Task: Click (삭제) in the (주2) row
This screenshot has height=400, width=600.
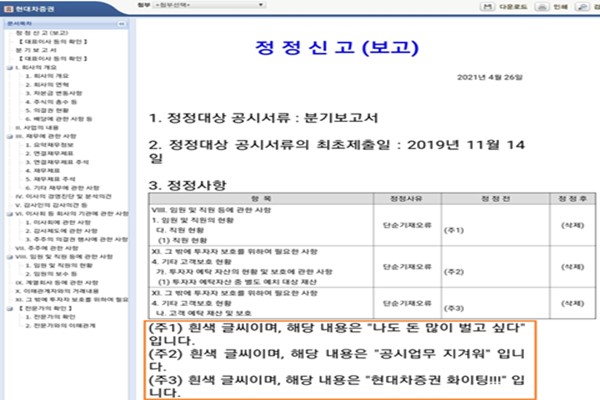Action: [x=572, y=267]
